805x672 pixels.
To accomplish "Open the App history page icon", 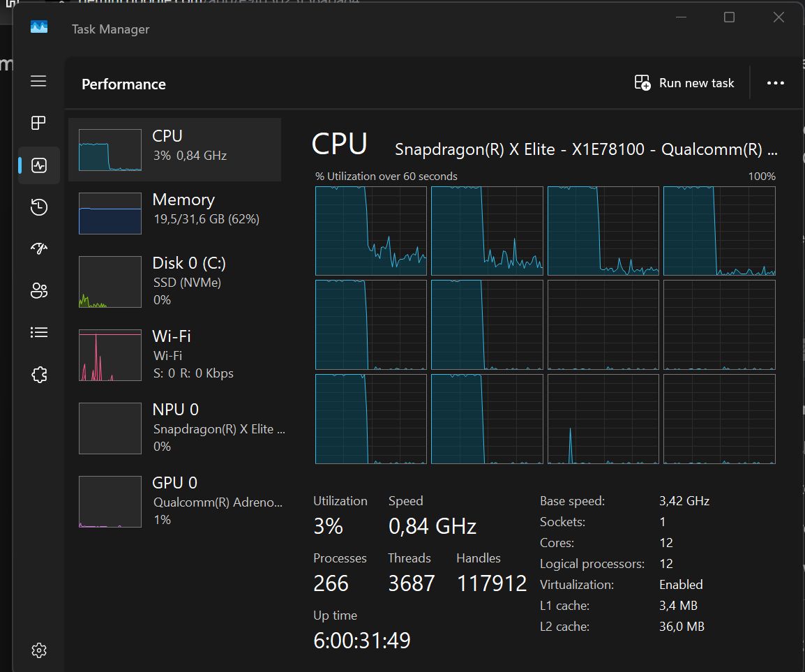I will 39,207.
